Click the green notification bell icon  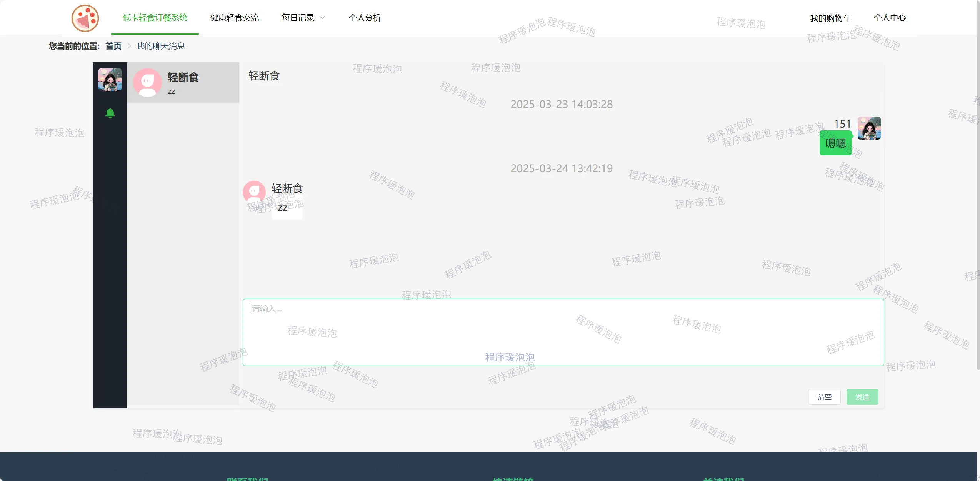110,113
